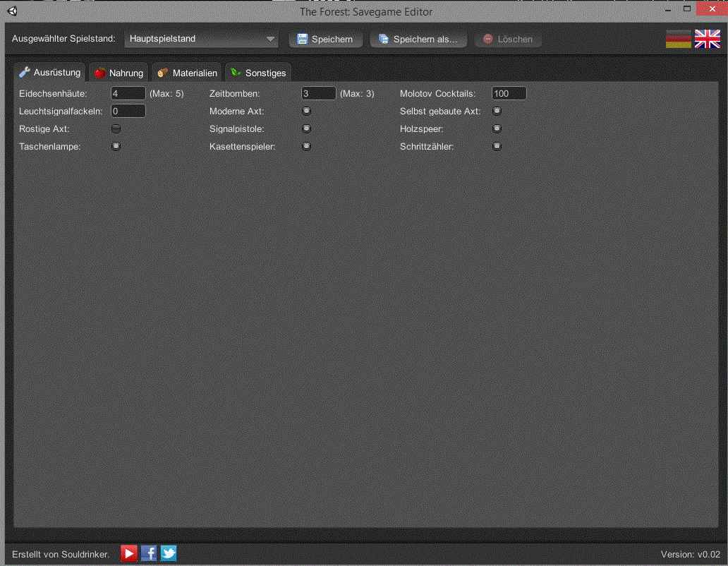Screen dimensions: 728x566
Task: Open the Nahrung tab
Action: tap(119, 73)
